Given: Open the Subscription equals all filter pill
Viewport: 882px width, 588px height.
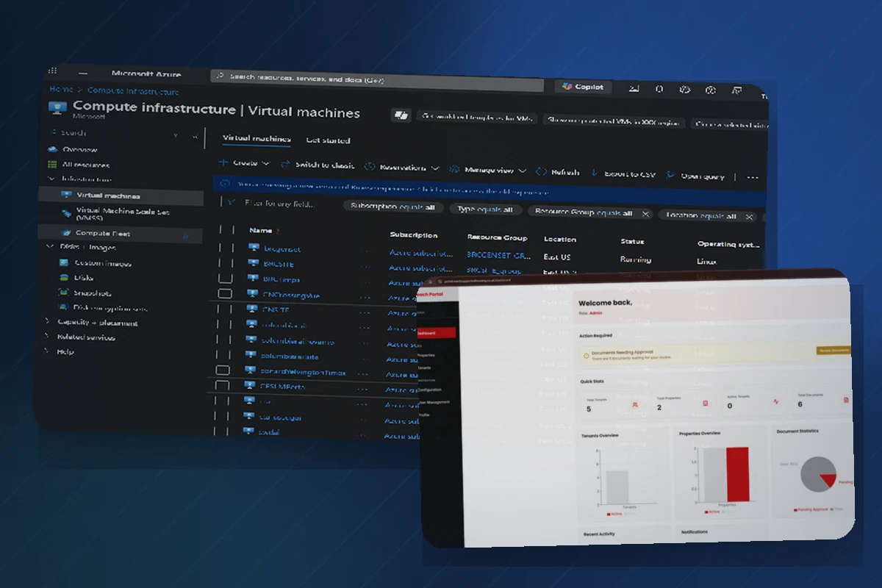Looking at the screenshot, I should coord(392,207).
